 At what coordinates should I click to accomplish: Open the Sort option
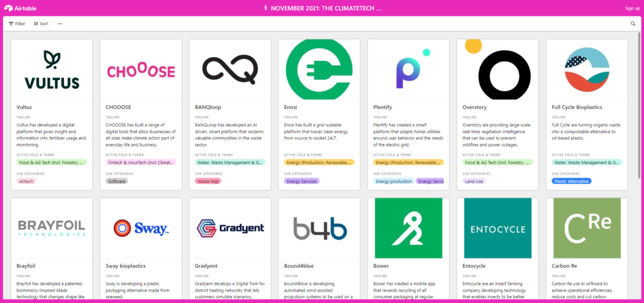(x=41, y=24)
